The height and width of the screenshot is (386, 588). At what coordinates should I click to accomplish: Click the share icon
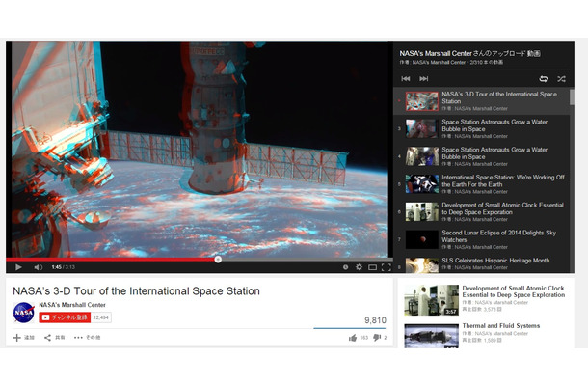point(47,338)
